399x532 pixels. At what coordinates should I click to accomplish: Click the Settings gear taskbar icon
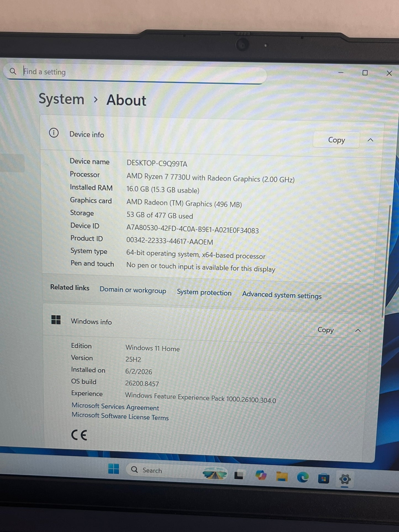345,479
